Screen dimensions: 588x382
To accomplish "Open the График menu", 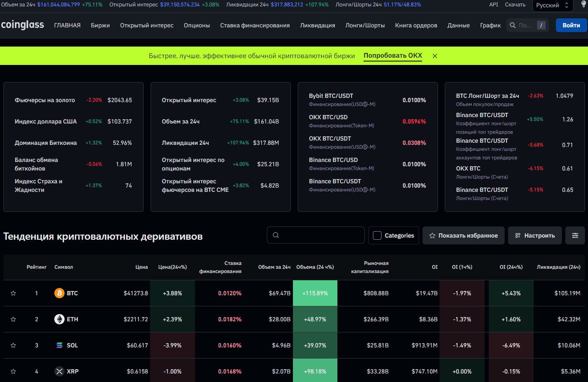I will click(490, 25).
